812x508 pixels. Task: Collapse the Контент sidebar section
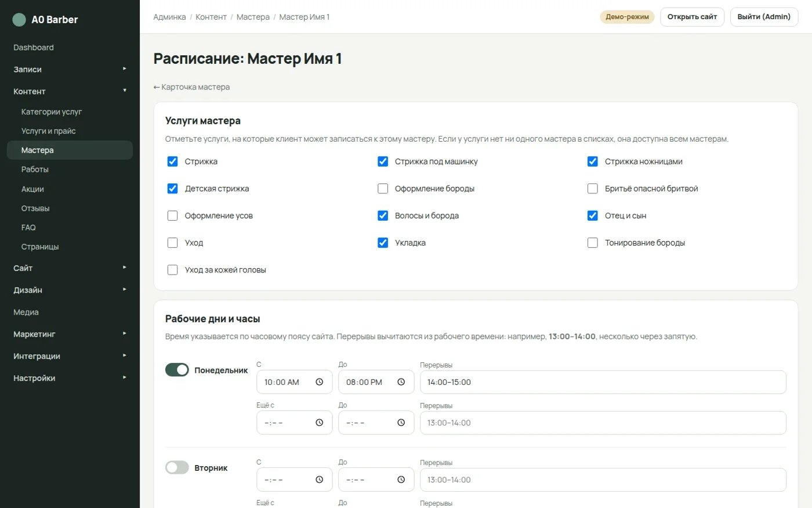pyautogui.click(x=70, y=91)
